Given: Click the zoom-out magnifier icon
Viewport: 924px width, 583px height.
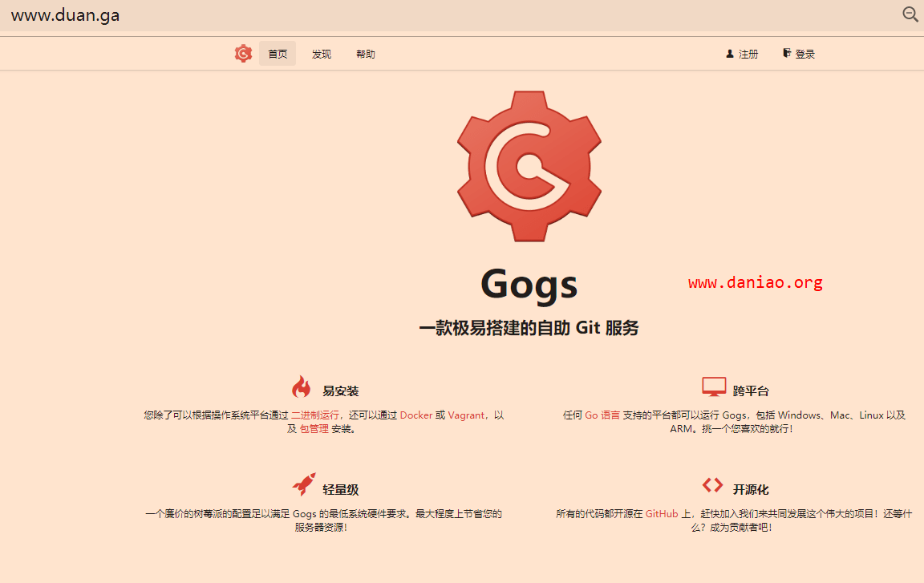Looking at the screenshot, I should tap(910, 14).
